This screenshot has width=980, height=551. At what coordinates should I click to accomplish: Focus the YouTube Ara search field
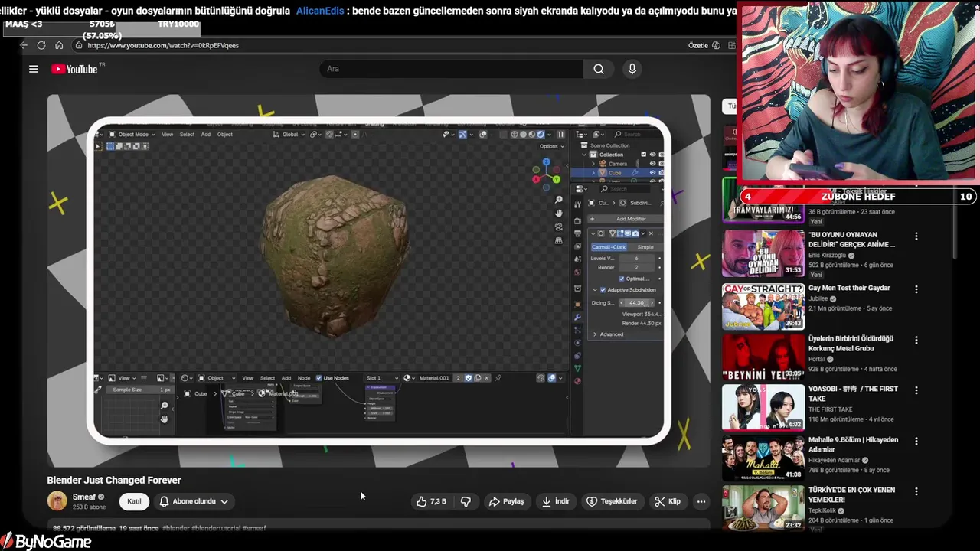pyautogui.click(x=452, y=69)
